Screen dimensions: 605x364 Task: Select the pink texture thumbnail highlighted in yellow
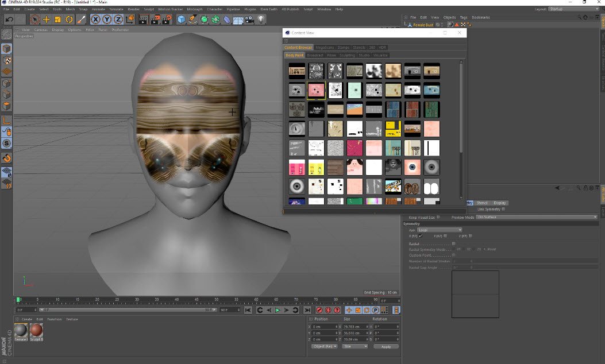coord(316,90)
